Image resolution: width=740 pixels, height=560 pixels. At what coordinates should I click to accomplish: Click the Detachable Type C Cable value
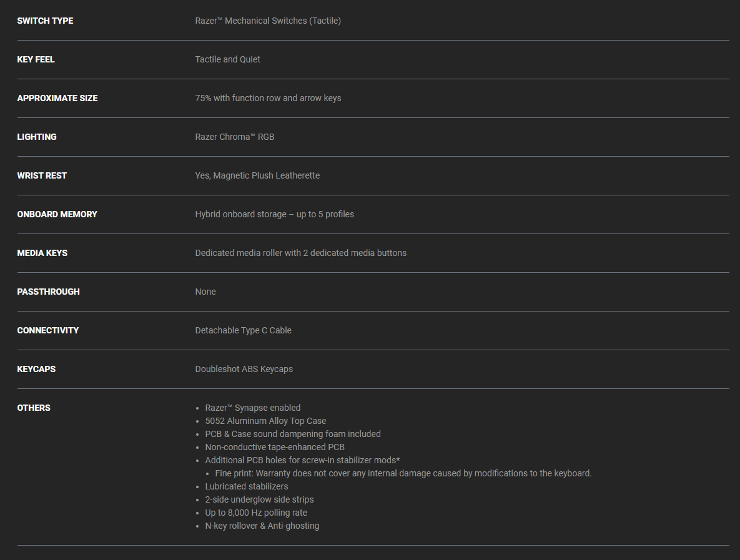tap(243, 330)
